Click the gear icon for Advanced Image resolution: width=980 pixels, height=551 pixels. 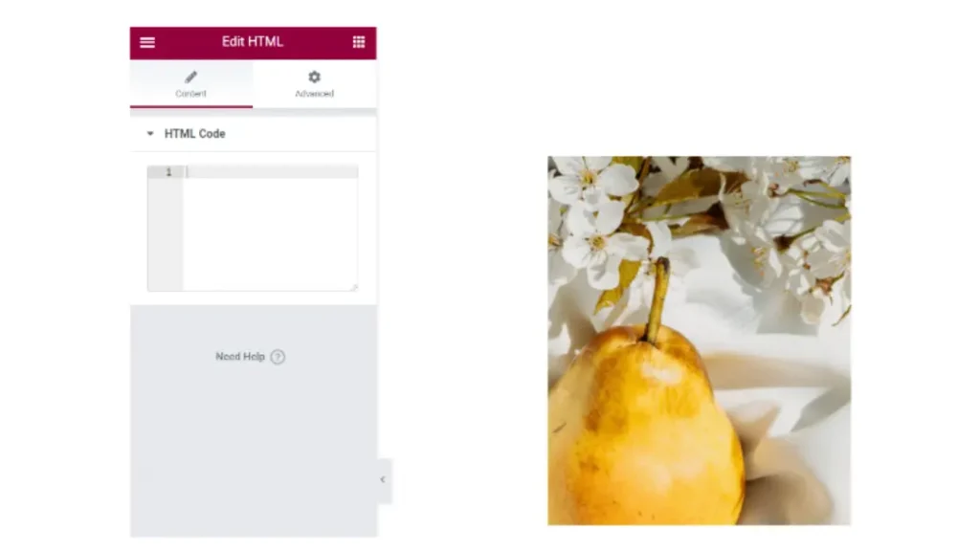[314, 77]
